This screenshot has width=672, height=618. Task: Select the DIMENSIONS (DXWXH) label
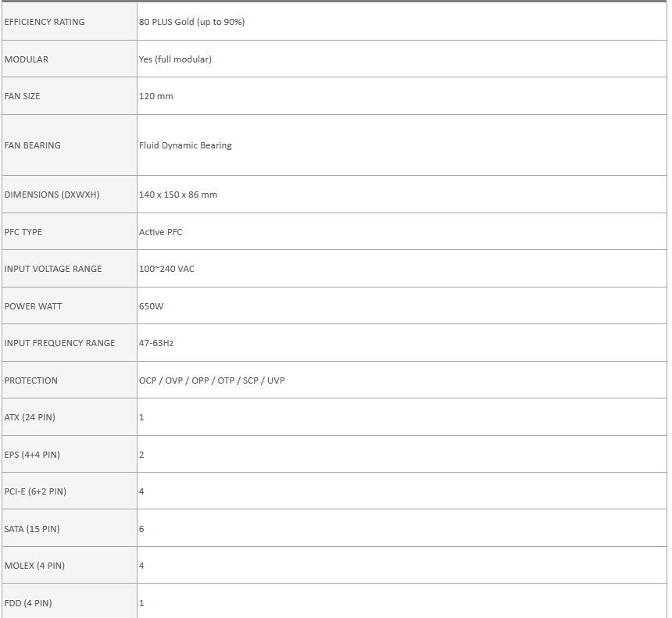(52, 195)
